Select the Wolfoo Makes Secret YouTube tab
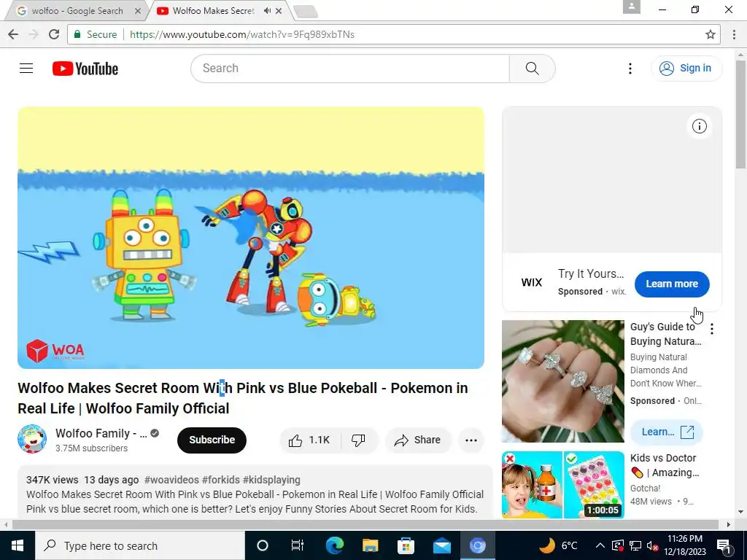This screenshot has height=560, width=747. pos(214,11)
